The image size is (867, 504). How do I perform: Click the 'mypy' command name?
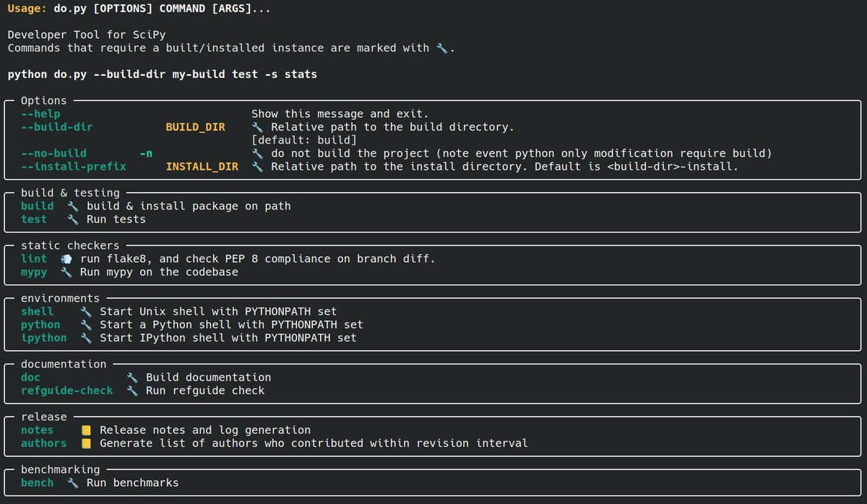(34, 272)
